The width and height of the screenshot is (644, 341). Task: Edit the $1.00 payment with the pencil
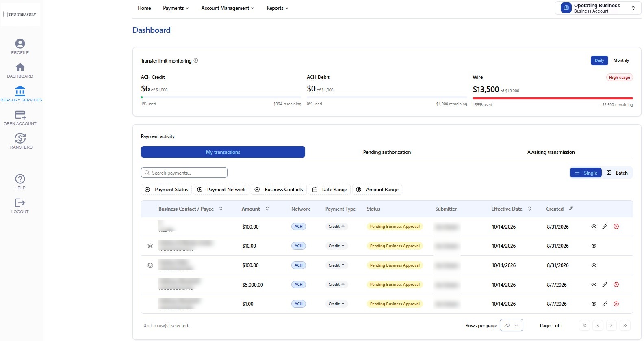(x=605, y=304)
